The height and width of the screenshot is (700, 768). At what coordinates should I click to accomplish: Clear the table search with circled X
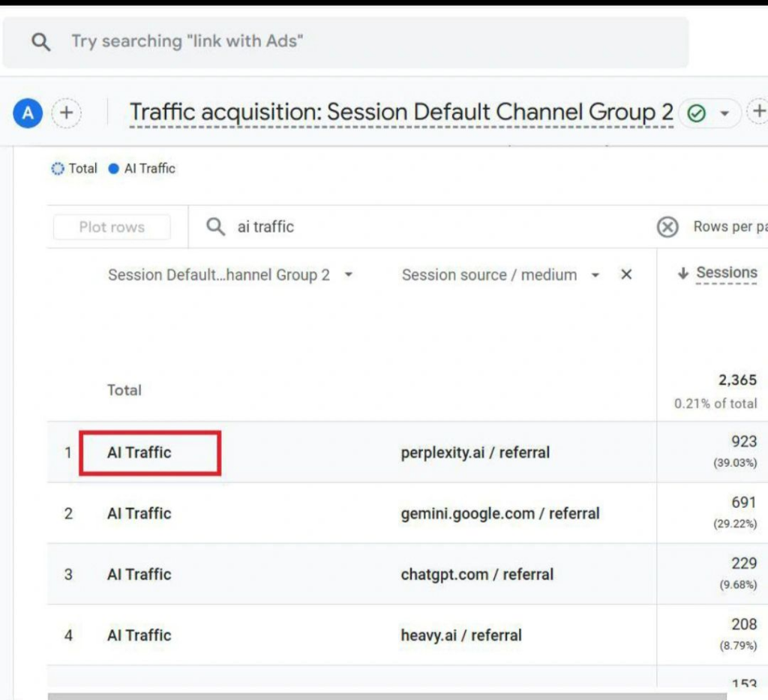point(667,227)
